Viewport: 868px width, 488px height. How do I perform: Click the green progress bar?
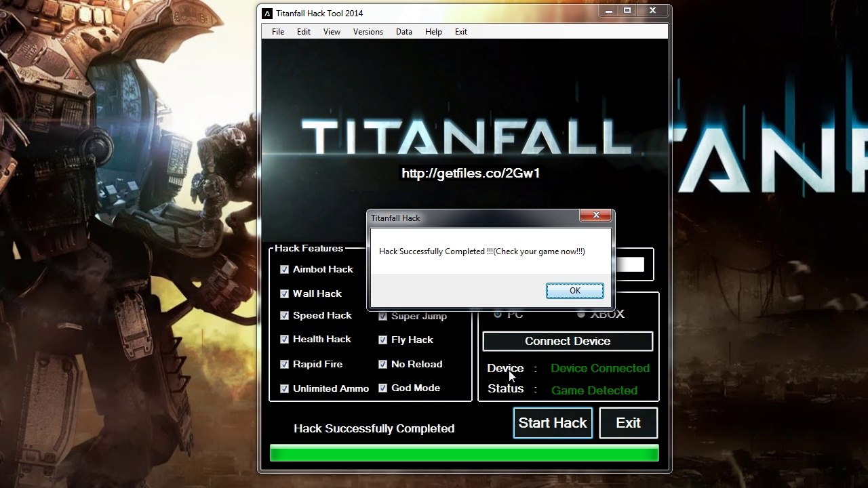pyautogui.click(x=464, y=453)
